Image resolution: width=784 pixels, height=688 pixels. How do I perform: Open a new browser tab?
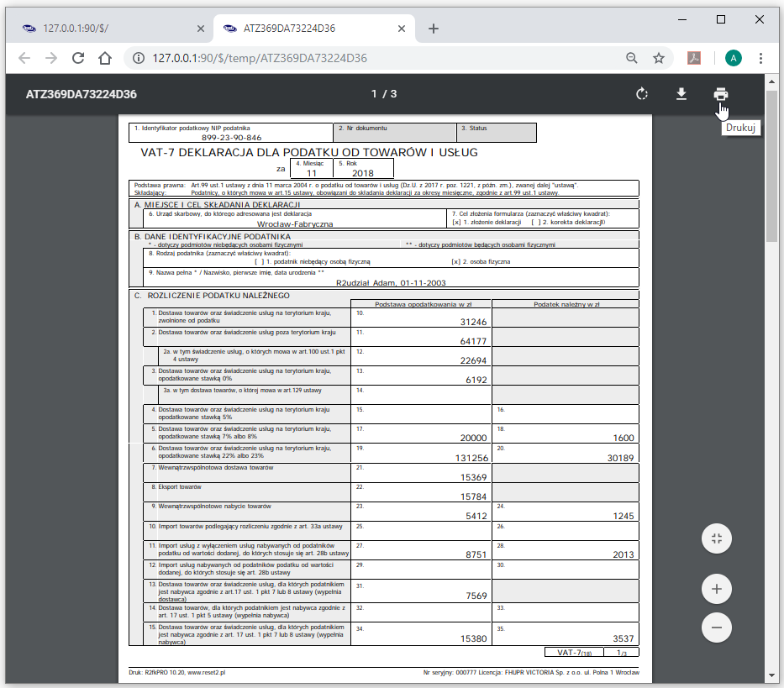(434, 29)
